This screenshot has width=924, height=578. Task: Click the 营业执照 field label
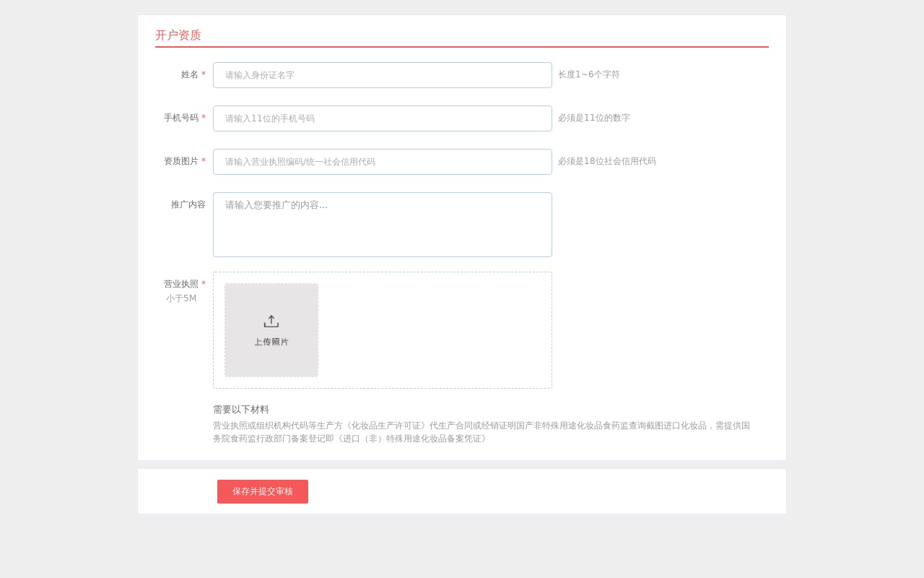point(181,284)
